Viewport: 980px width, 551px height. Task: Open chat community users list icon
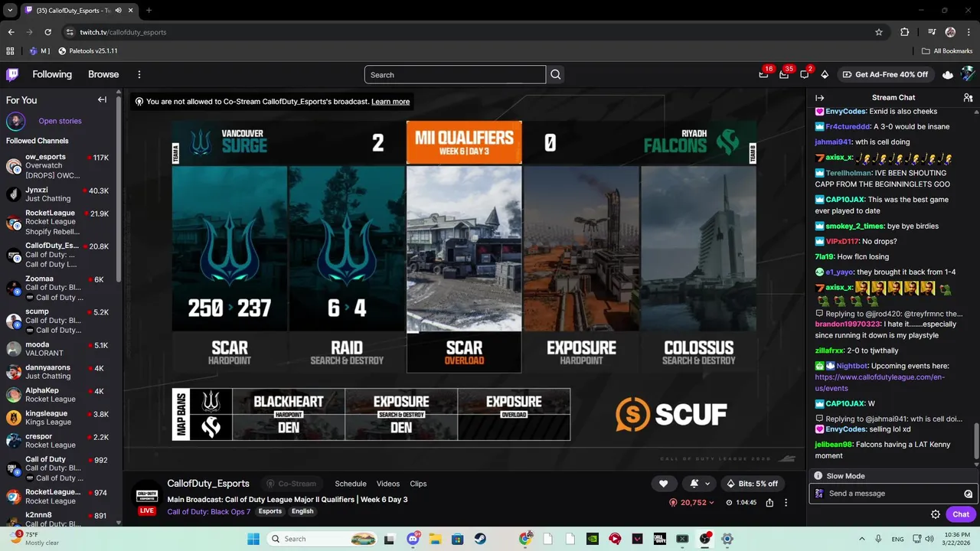968,98
